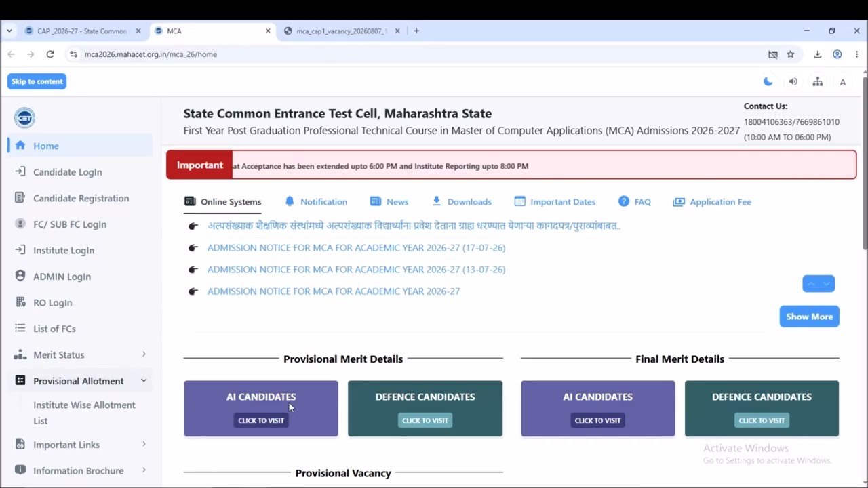Click the Provisional Allotment list icon
The image size is (868, 488).
(20, 381)
